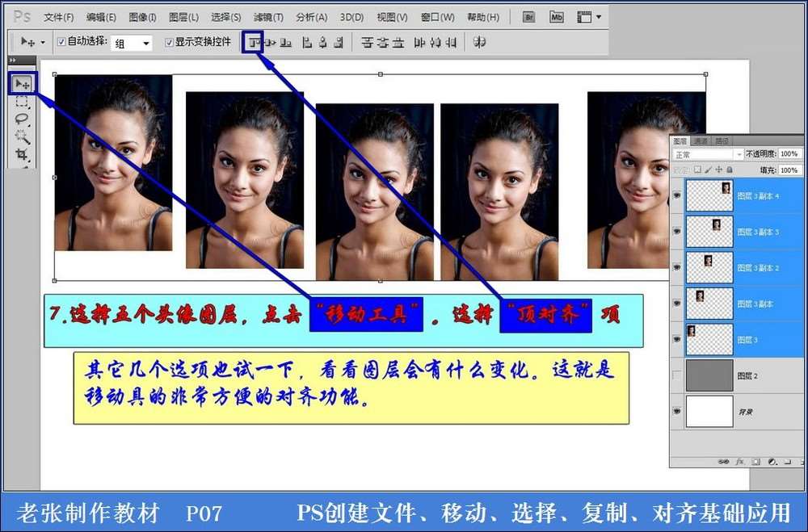This screenshot has height=532, width=808.
Task: Open the 选择(S) menu
Action: point(225,17)
